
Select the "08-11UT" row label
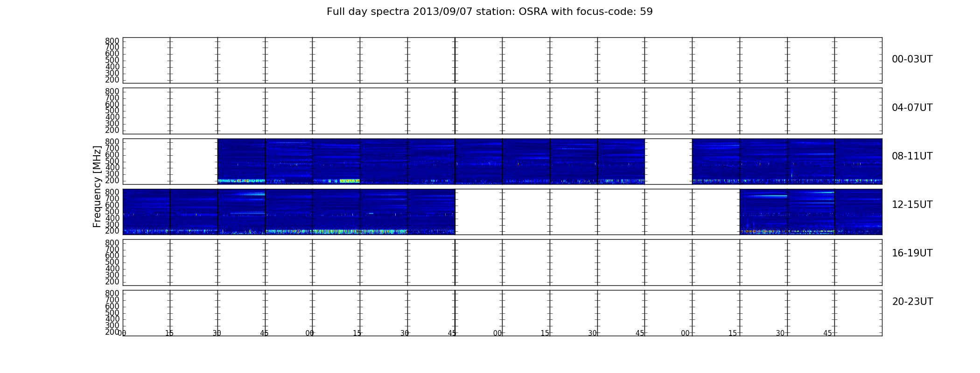point(912,156)
